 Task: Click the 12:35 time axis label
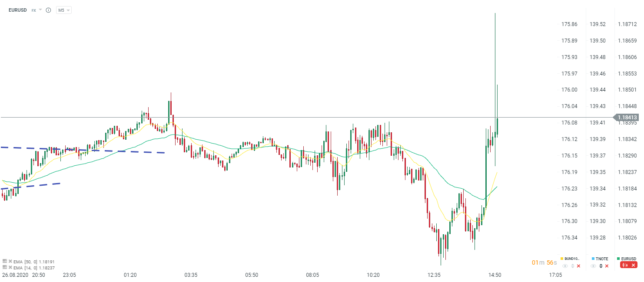pyautogui.click(x=434, y=275)
